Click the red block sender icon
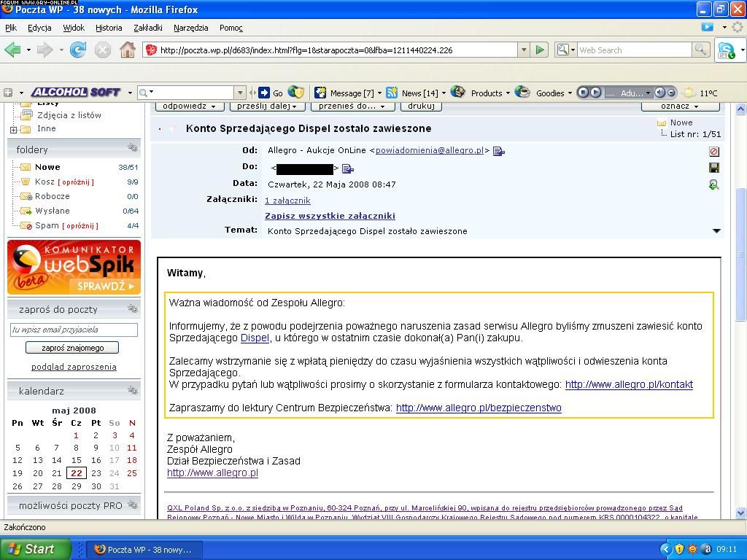 point(714,152)
